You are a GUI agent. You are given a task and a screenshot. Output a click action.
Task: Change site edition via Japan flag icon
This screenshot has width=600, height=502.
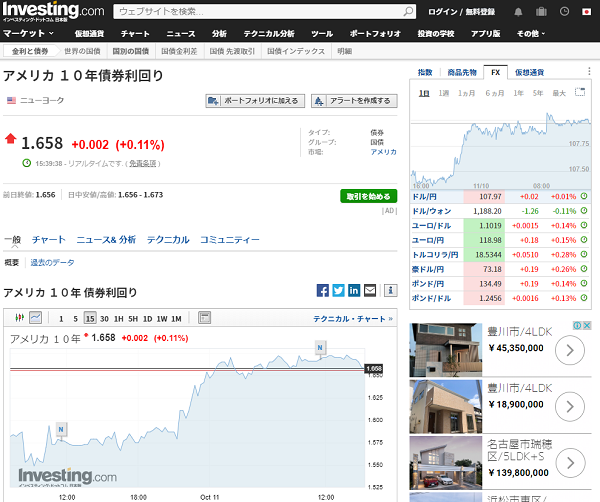click(586, 12)
